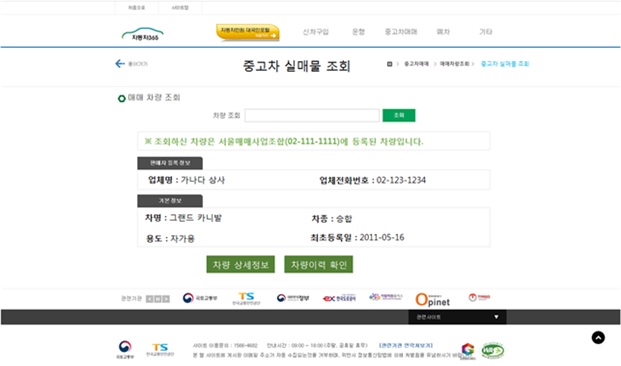Click the footer 국토교통부 emblem
This screenshot has height=366, width=621.
click(125, 349)
